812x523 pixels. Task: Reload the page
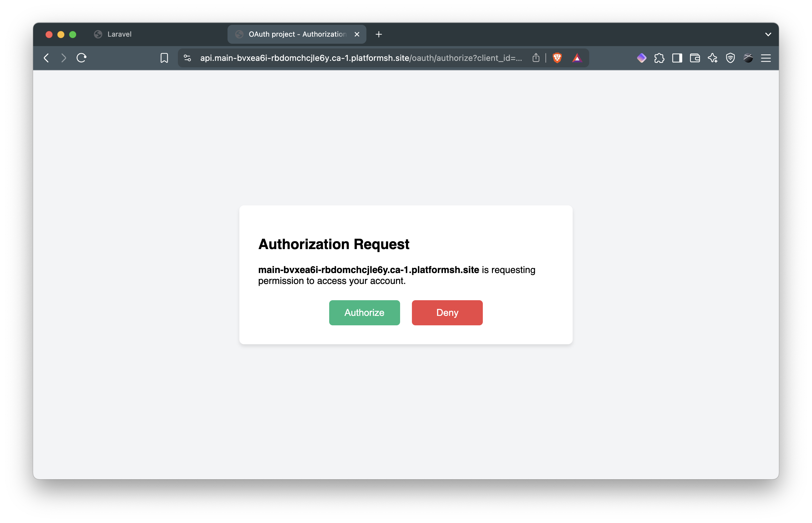tap(82, 58)
